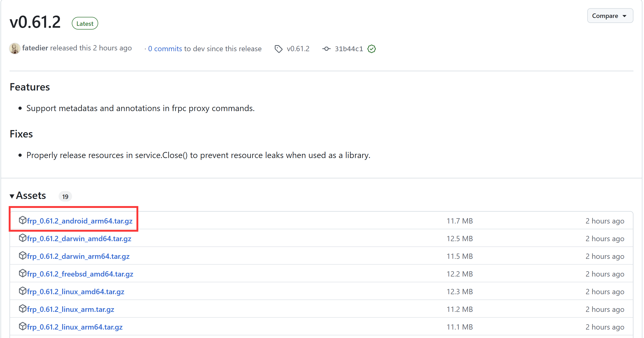Collapse the Assets section triangle
This screenshot has height=338, width=644.
tap(12, 196)
